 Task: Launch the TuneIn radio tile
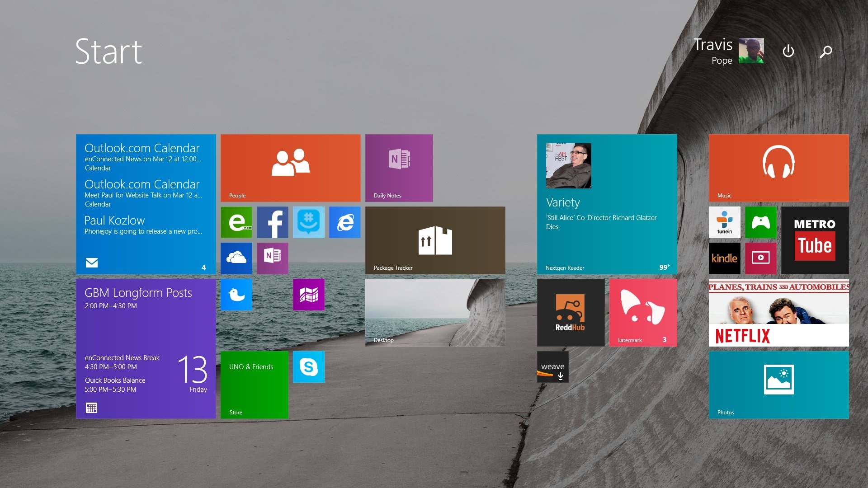click(724, 222)
